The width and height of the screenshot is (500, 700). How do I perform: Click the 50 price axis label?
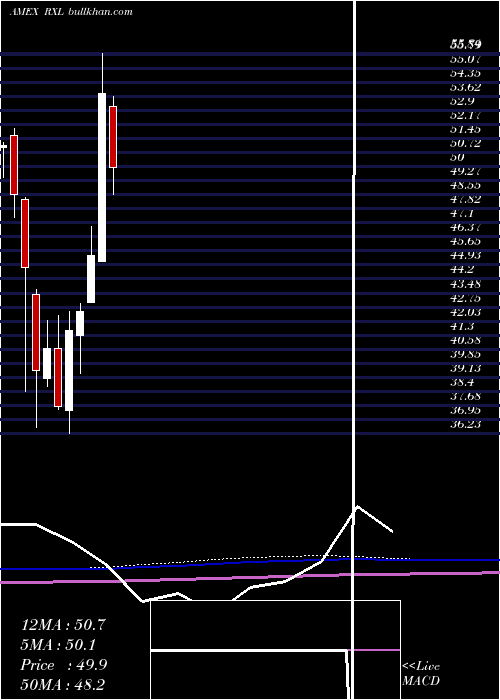pyautogui.click(x=458, y=157)
